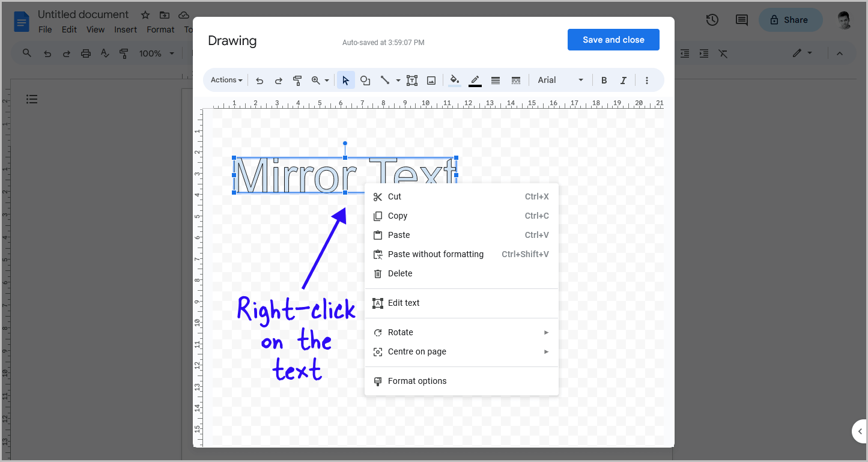Choose Edit text from the context menu

pos(461,303)
